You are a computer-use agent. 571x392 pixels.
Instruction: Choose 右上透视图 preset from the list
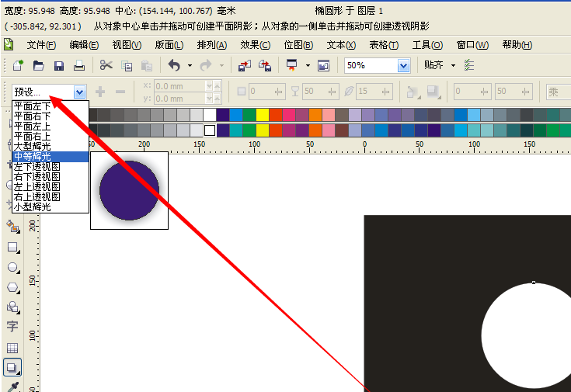point(50,197)
